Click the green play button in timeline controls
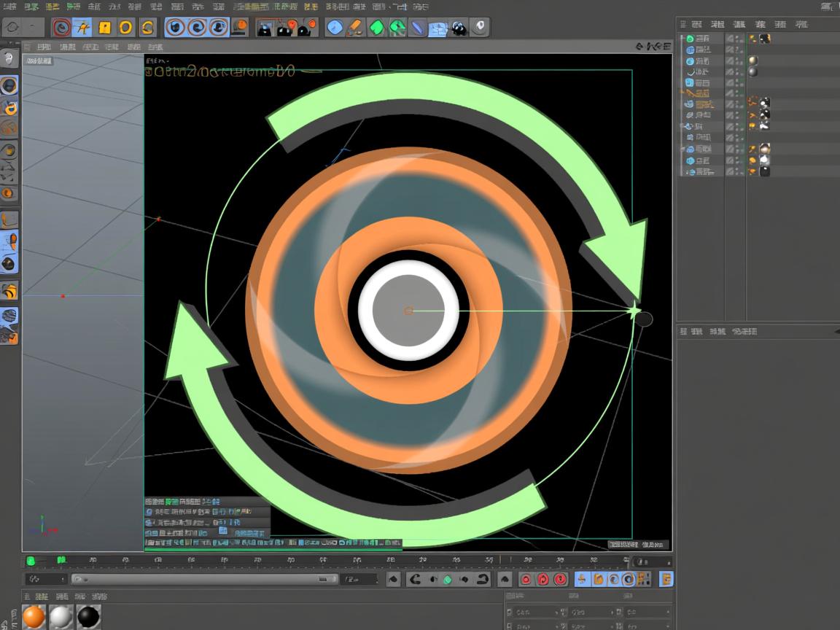The height and width of the screenshot is (630, 840). click(447, 579)
